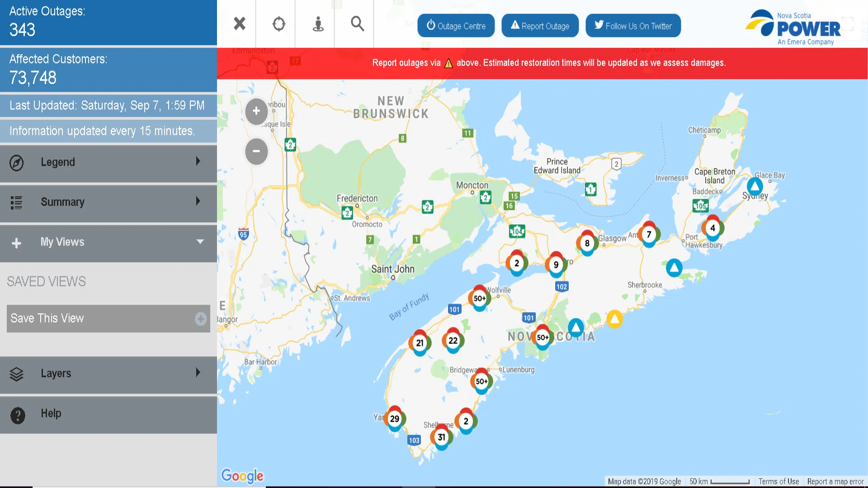The height and width of the screenshot is (488, 868).
Task: Click the locate-me crosshair icon
Action: [x=279, y=23]
